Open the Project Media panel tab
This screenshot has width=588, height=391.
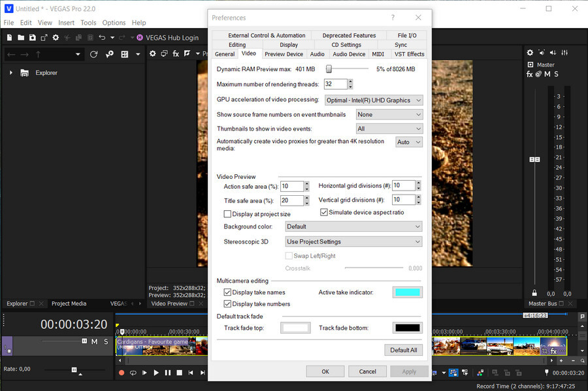pyautogui.click(x=69, y=304)
